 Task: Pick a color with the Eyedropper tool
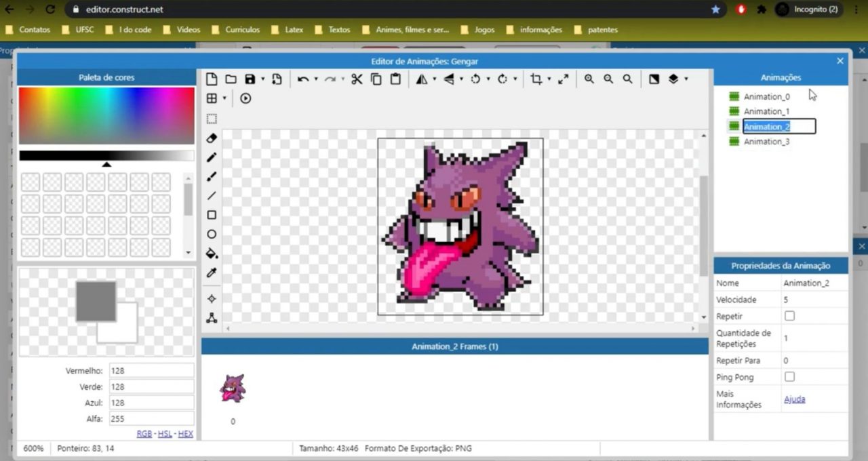tap(212, 272)
